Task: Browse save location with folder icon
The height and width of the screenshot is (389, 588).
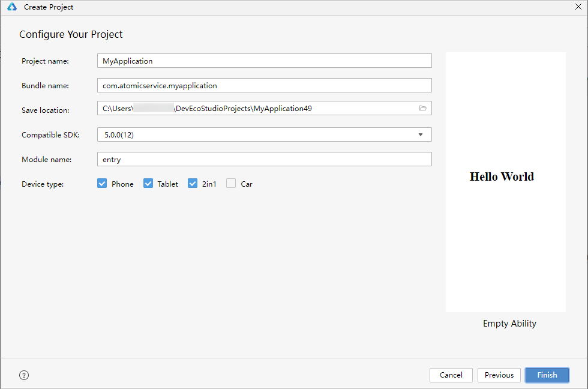Action: pyautogui.click(x=422, y=108)
